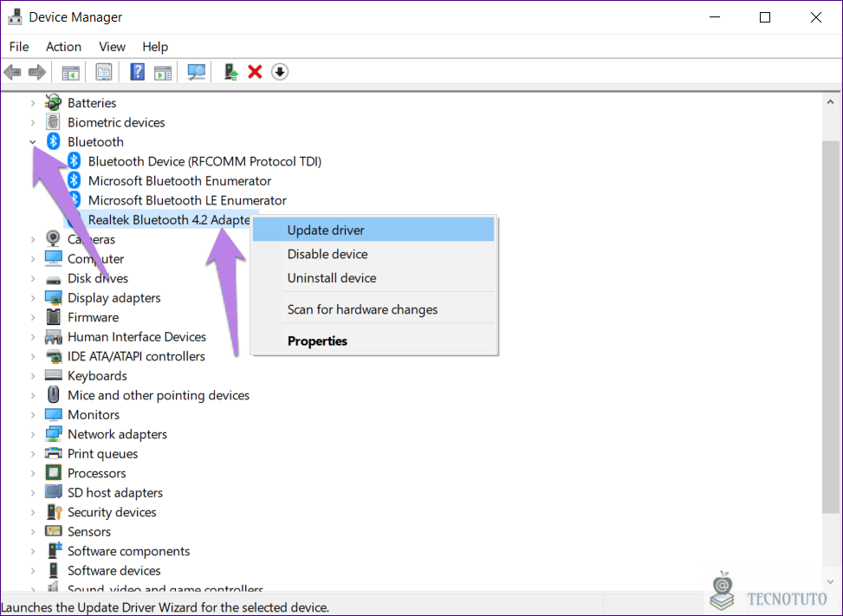Click the blue Help question mark icon
This screenshot has width=843, height=616.
[137, 72]
